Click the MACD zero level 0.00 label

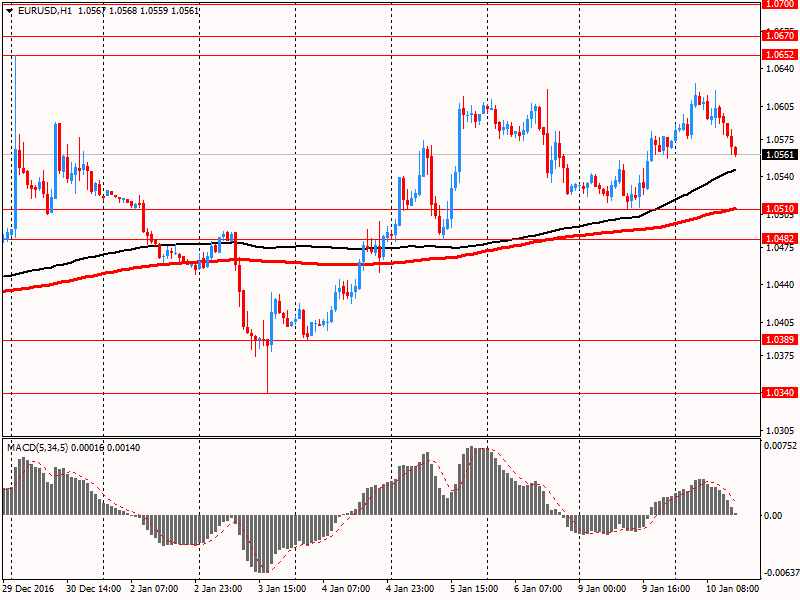[x=773, y=516]
